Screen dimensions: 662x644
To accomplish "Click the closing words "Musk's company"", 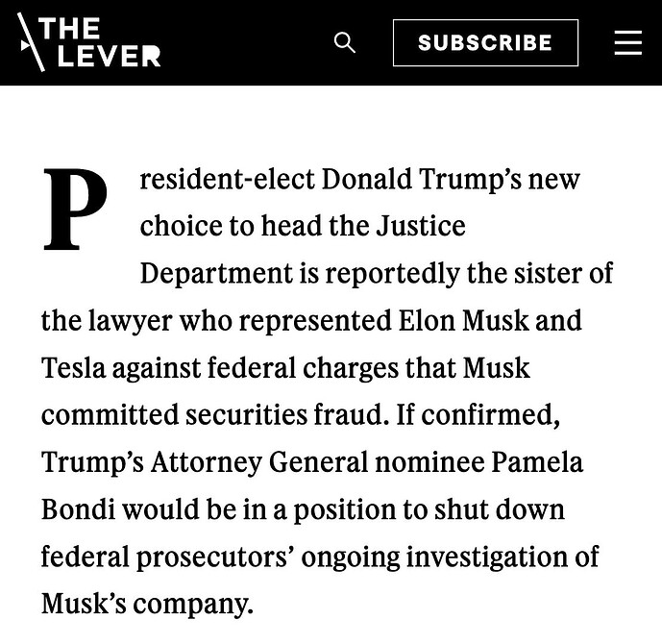I will click(145, 605).
